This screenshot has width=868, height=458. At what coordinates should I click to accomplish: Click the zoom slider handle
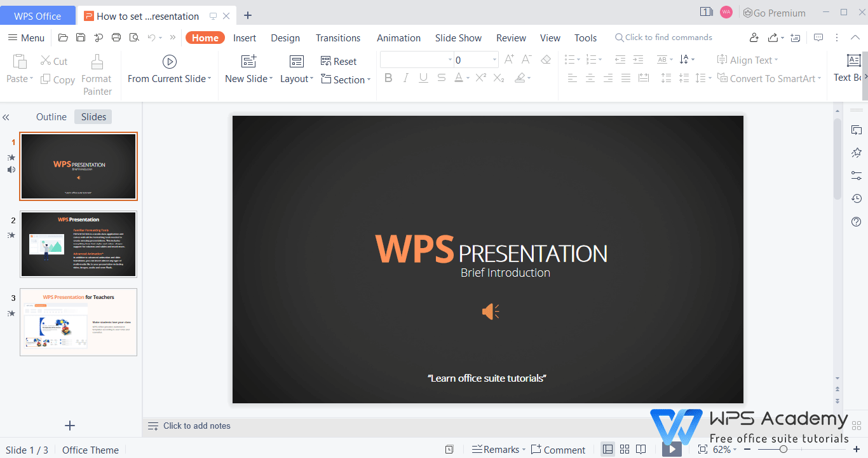click(x=783, y=449)
